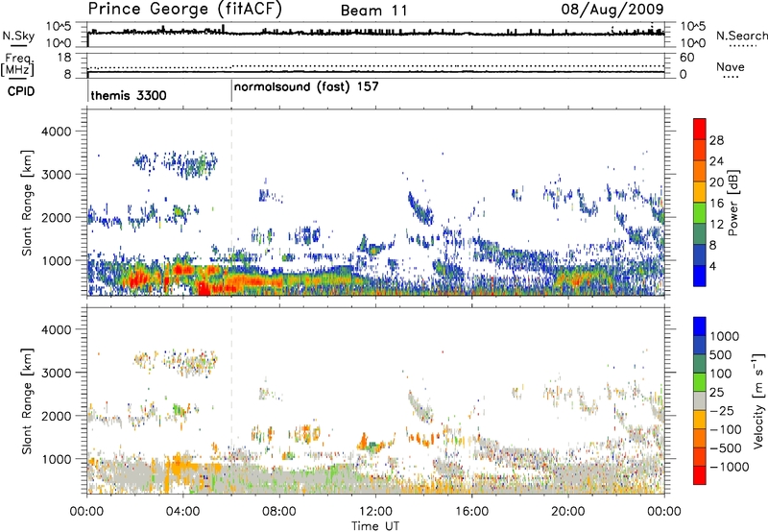The height and width of the screenshot is (532, 768).
Task: Click the '12:00' time tick label
Action: (x=375, y=512)
